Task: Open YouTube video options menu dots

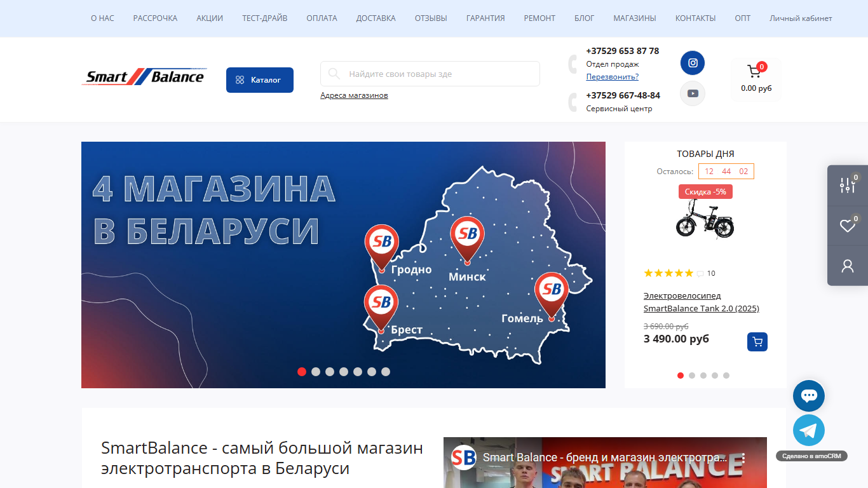Action: point(743,457)
